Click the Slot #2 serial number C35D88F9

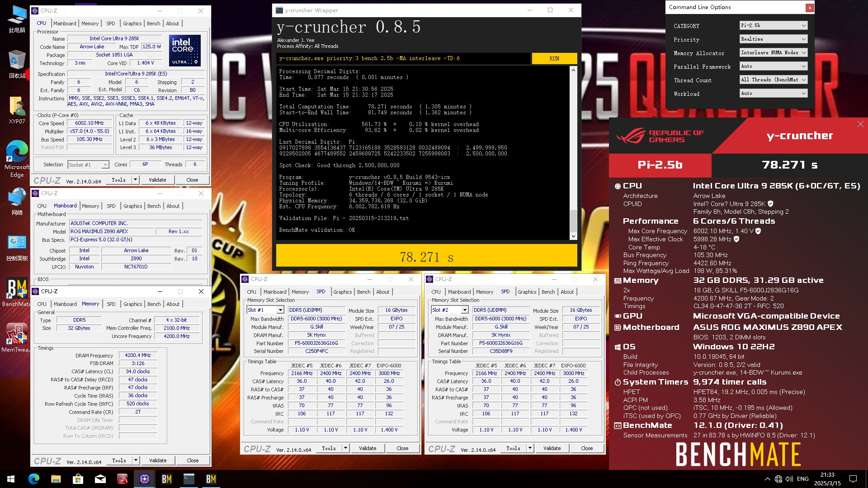point(501,351)
